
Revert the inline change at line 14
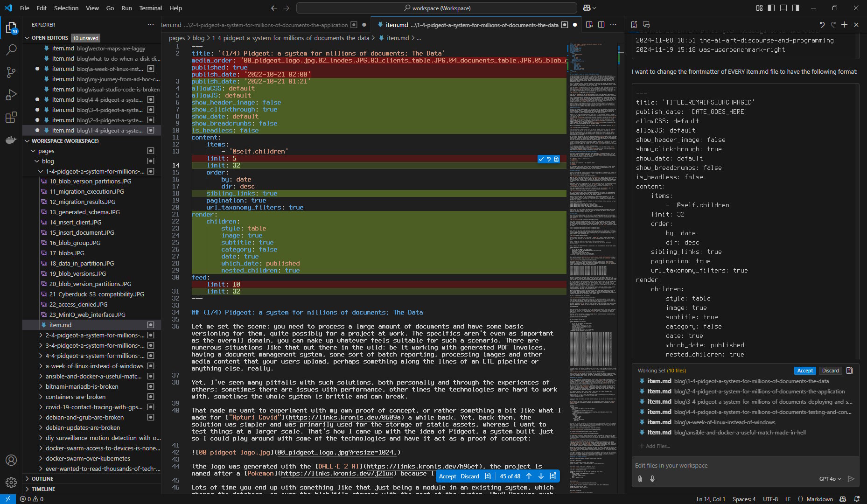tap(549, 159)
